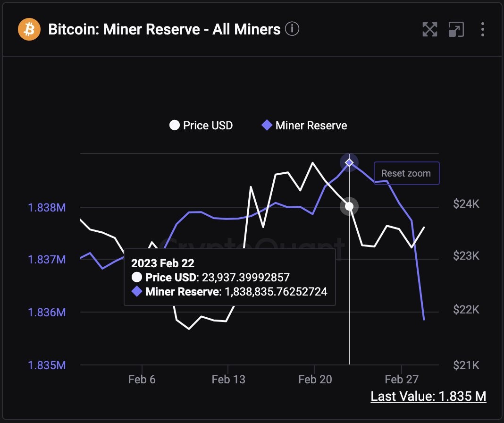Click the purple Miner Reserve diamond in the tooltip
This screenshot has height=423, width=504.
click(x=136, y=292)
